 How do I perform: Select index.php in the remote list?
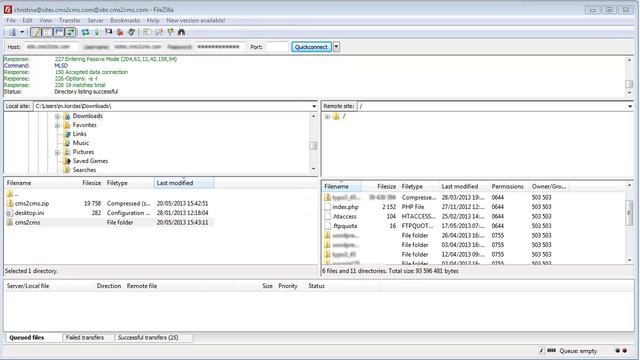click(345, 207)
